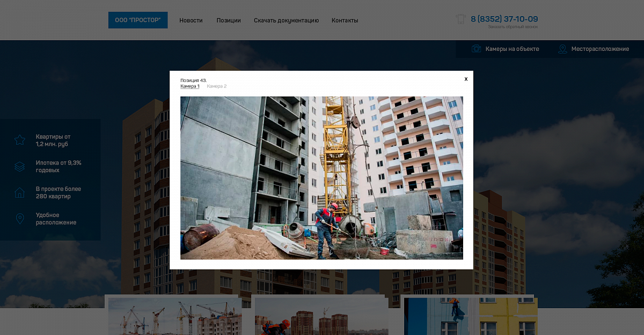This screenshot has height=335, width=644.
Task: Switch to the Камера 1 tab
Action: (x=190, y=86)
